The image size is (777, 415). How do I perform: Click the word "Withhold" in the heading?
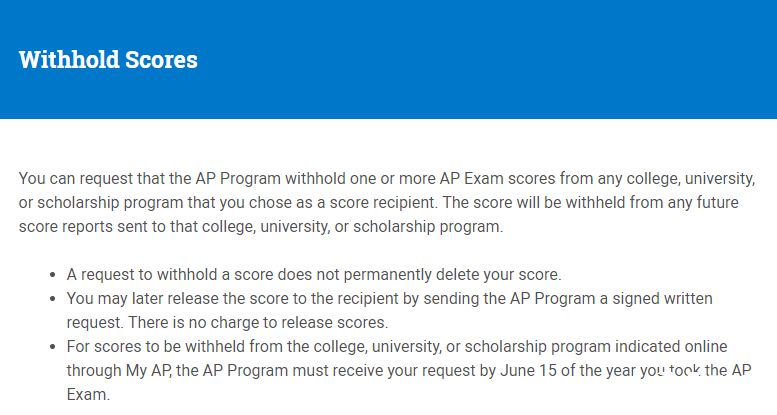(69, 60)
